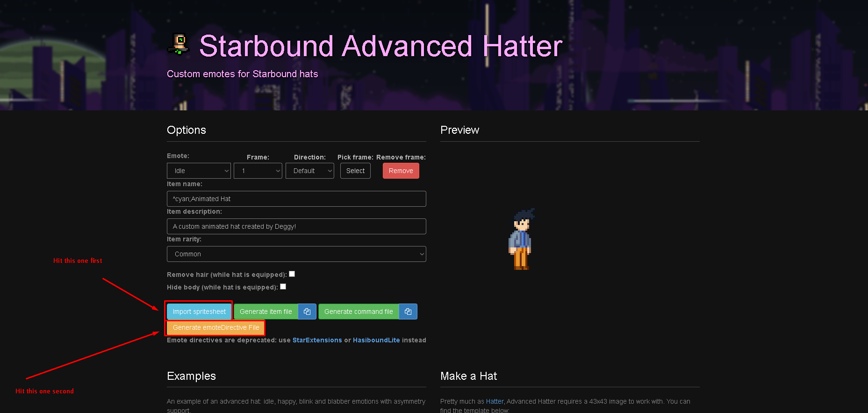Expand the Frame number dropdown

coord(258,171)
